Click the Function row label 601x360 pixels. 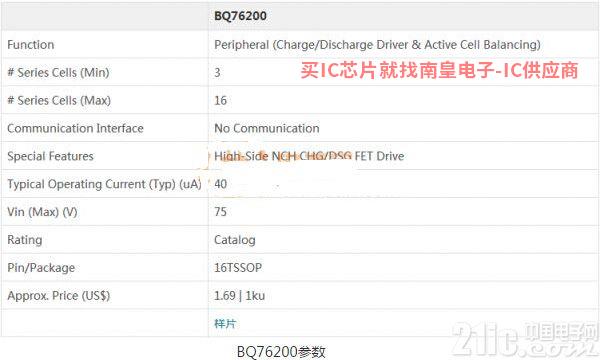click(31, 44)
